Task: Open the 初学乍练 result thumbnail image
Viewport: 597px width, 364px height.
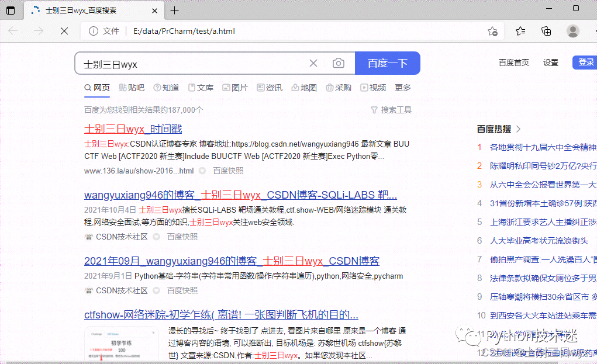Action: (x=122, y=344)
